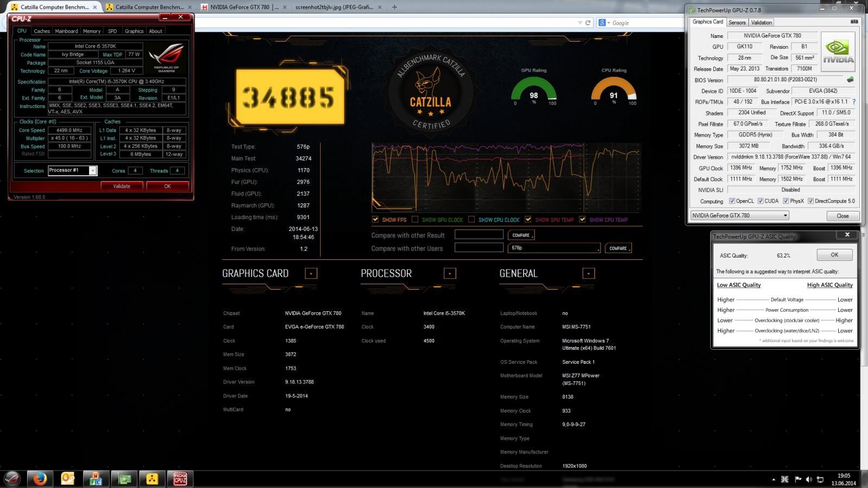
Task: Click the CPU Rating gauge
Action: (614, 91)
